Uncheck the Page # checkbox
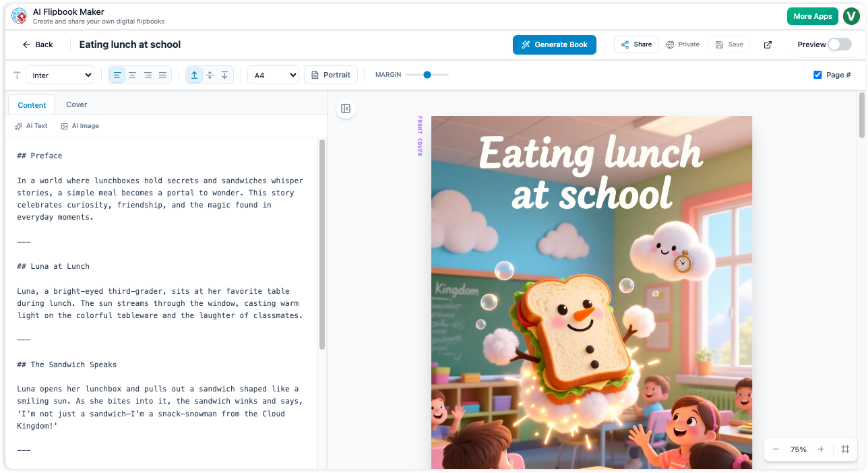The image size is (868, 473). (x=817, y=75)
